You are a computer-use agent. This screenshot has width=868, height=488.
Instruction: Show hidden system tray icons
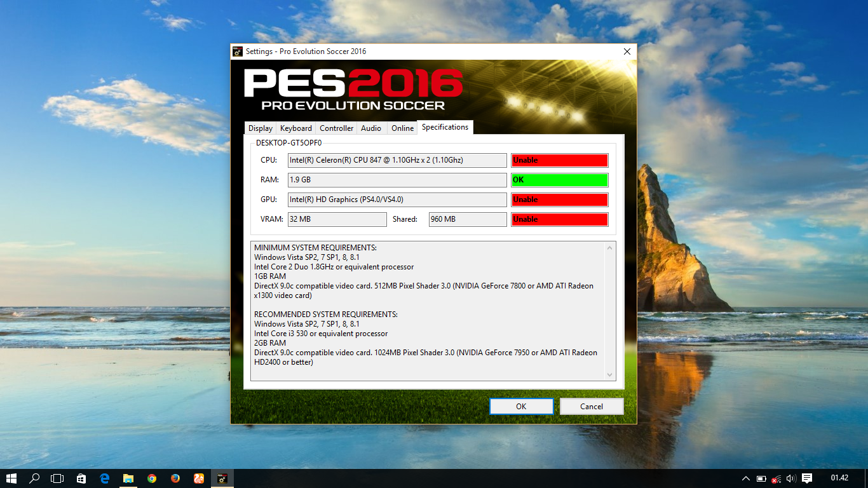pyautogui.click(x=746, y=478)
